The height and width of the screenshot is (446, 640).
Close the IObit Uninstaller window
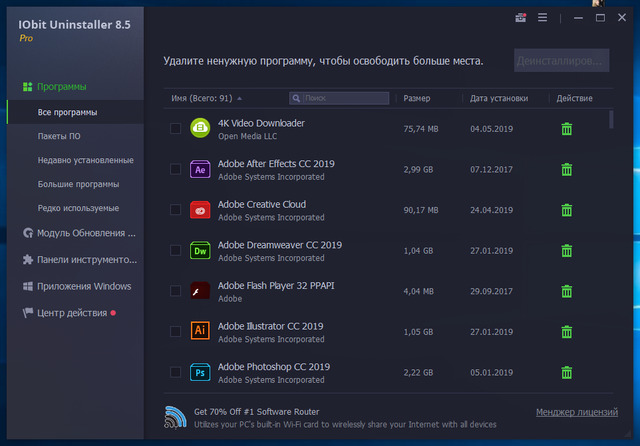coord(622,18)
